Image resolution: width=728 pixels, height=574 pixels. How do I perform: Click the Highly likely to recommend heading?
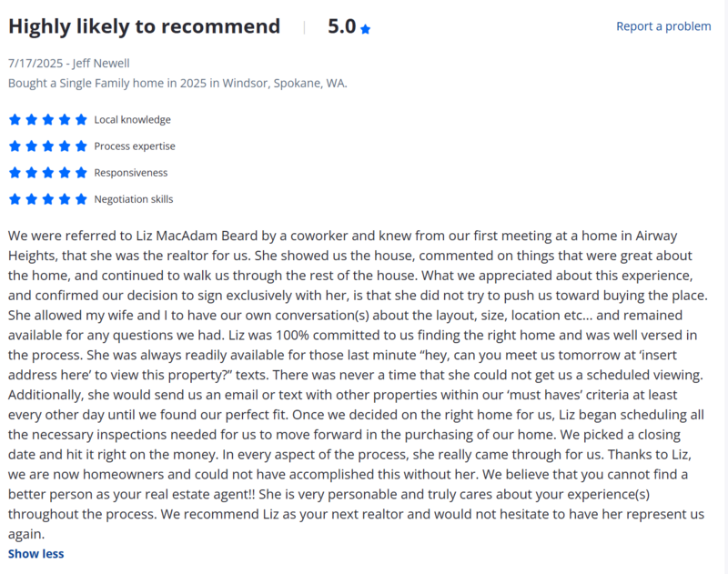(x=144, y=26)
